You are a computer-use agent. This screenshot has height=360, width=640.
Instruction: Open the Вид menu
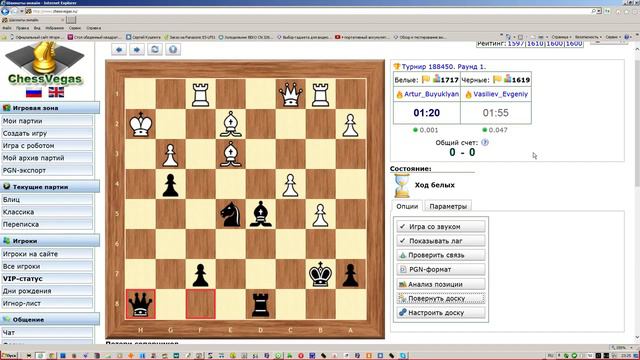point(37,28)
